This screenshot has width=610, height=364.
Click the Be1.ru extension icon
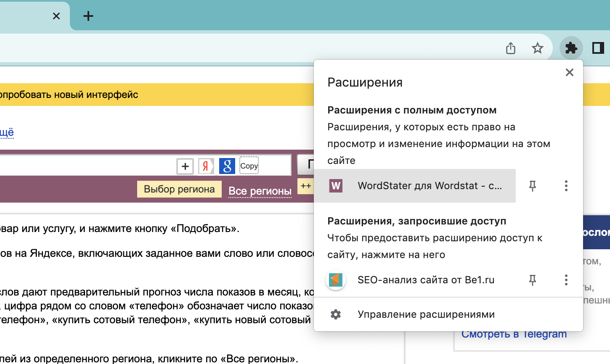[336, 280]
